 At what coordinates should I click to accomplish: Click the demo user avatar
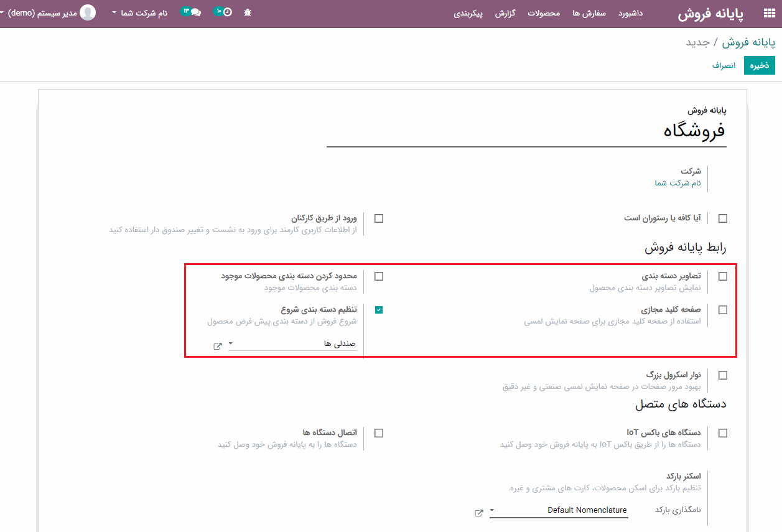(88, 12)
